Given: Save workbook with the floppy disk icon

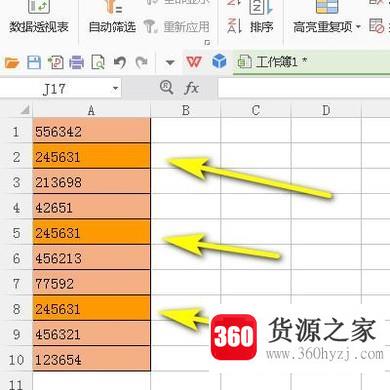Looking at the screenshot, I should point(34,62).
